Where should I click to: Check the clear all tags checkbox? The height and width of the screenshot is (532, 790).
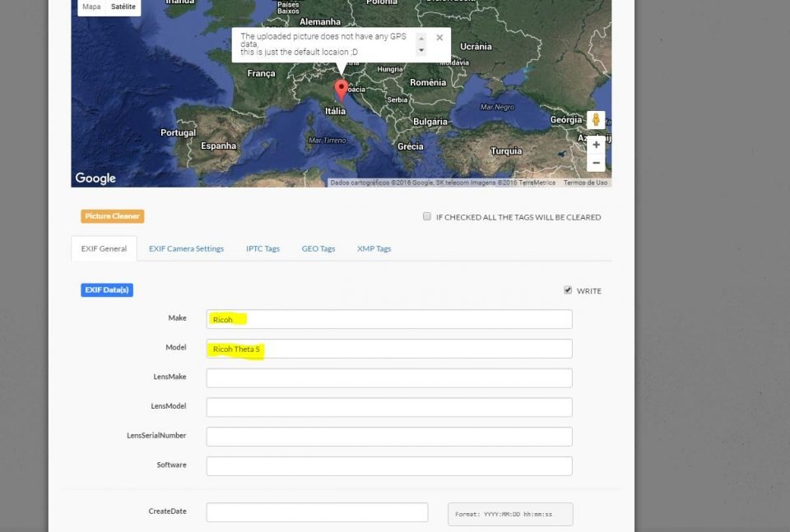pos(426,217)
